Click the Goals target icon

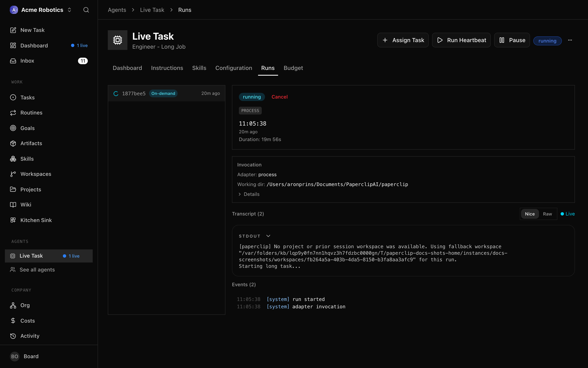13,128
